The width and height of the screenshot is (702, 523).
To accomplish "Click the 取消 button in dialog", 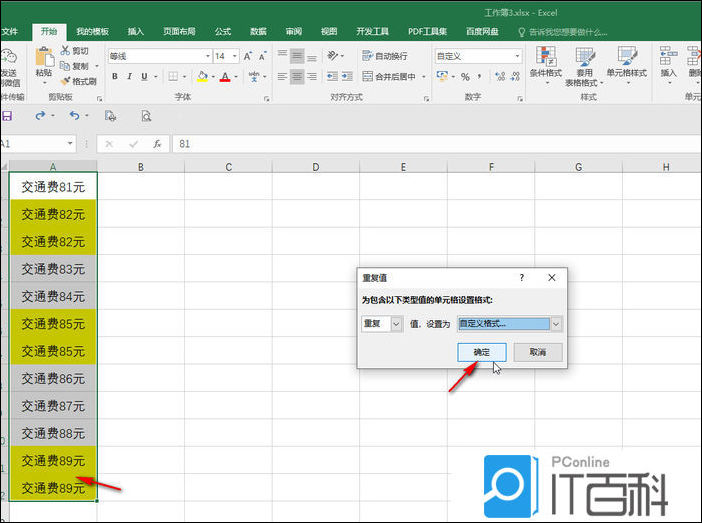I will pos(537,352).
